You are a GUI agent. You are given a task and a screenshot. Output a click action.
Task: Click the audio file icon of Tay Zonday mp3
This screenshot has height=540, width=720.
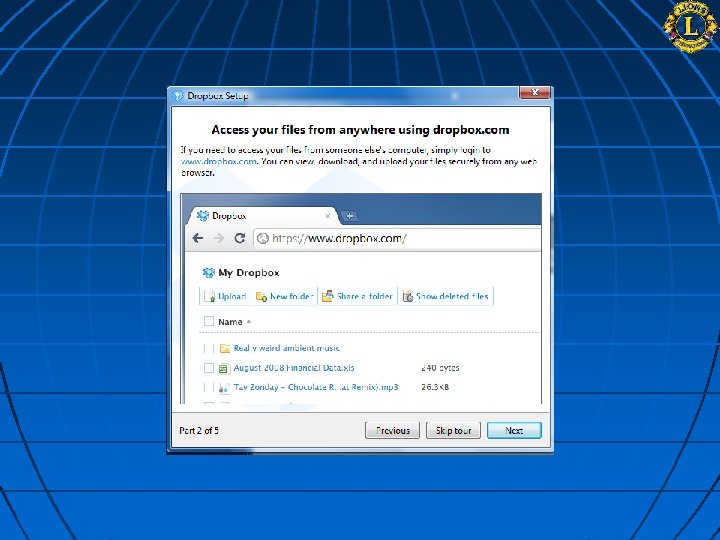click(x=224, y=388)
